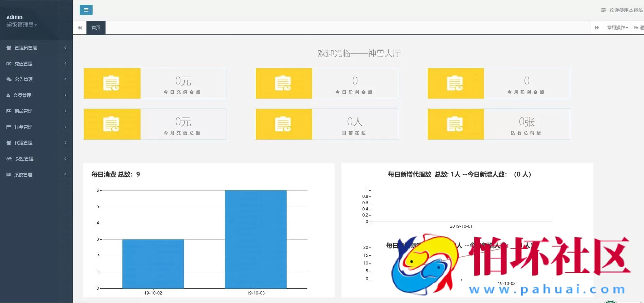Click the 商品管理 image icon

[9, 111]
